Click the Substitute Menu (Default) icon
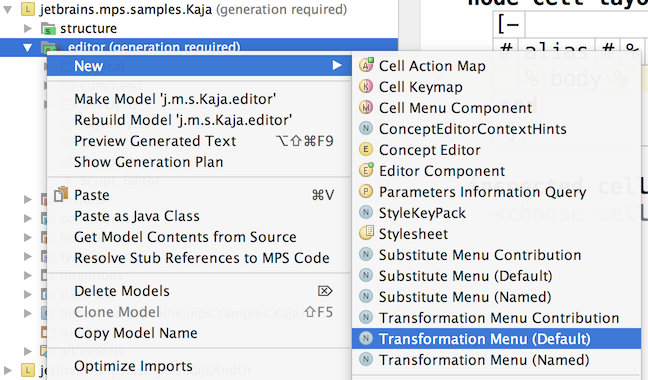 366,276
